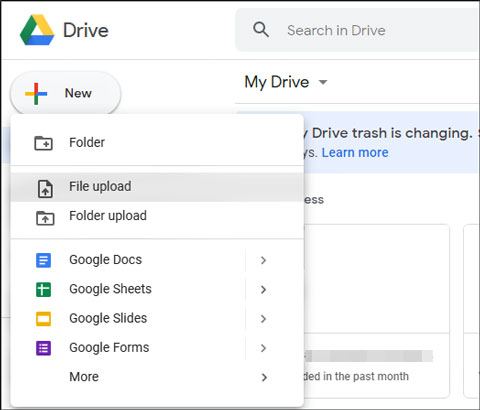Click the Google Drive logo icon
The image size is (480, 410).
[37, 30]
